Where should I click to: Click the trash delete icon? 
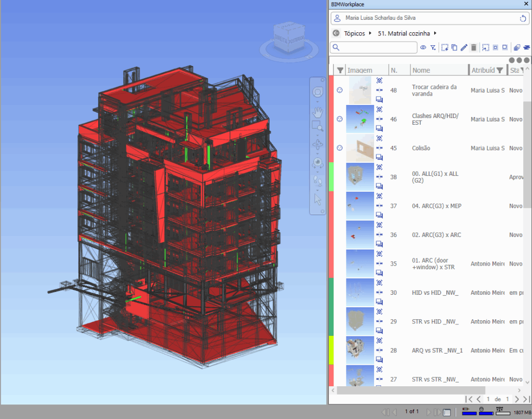[474, 47]
